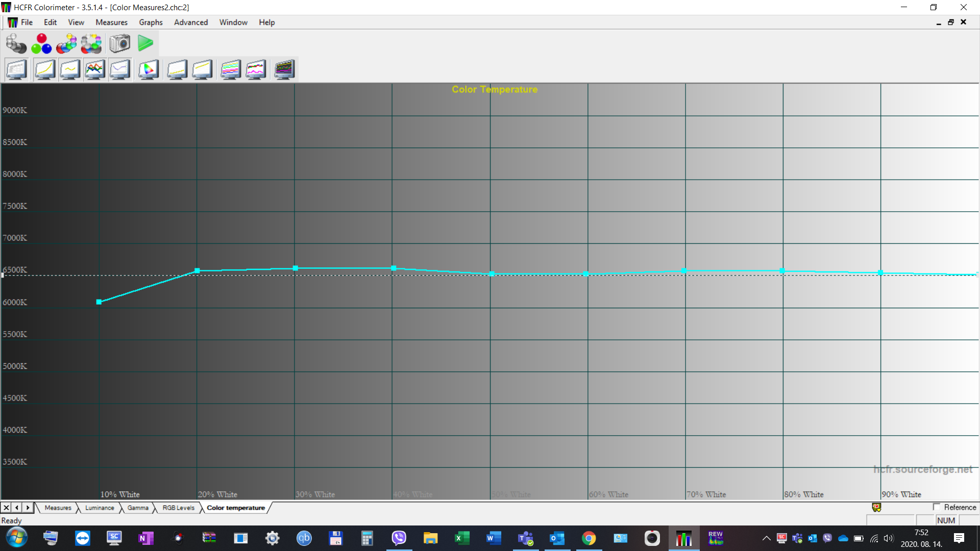This screenshot has width=980, height=551.
Task: Select the Luminance tab
Action: 99,508
